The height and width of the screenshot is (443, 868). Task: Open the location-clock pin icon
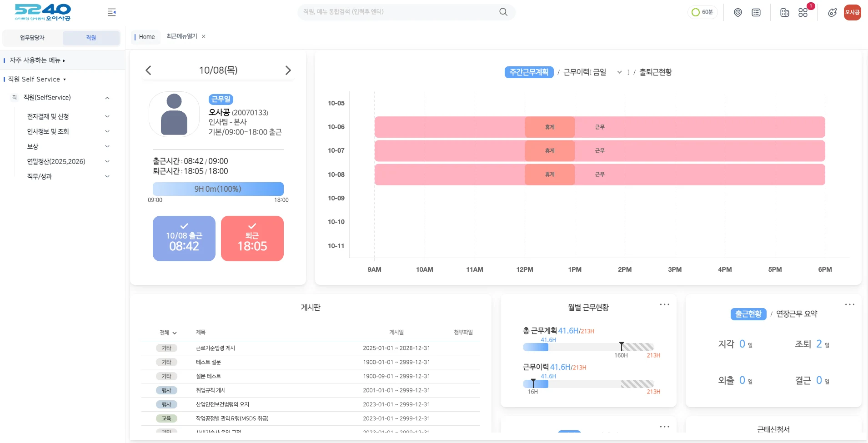[738, 13]
